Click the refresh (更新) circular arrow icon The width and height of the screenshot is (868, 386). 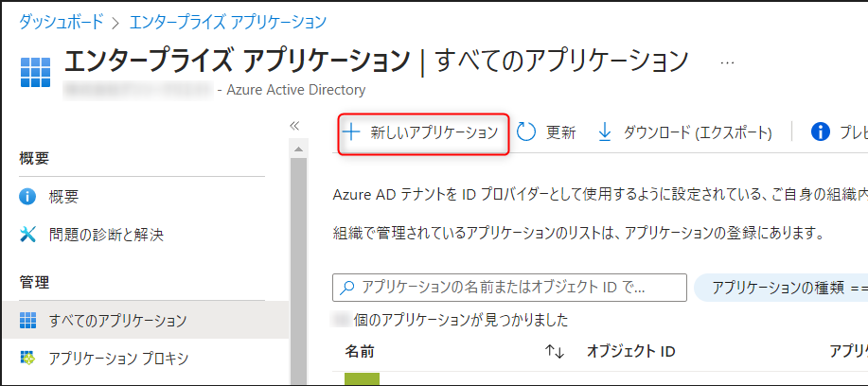click(527, 132)
